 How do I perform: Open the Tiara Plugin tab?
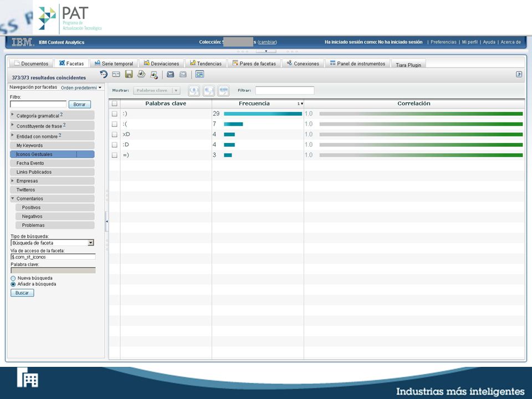408,64
